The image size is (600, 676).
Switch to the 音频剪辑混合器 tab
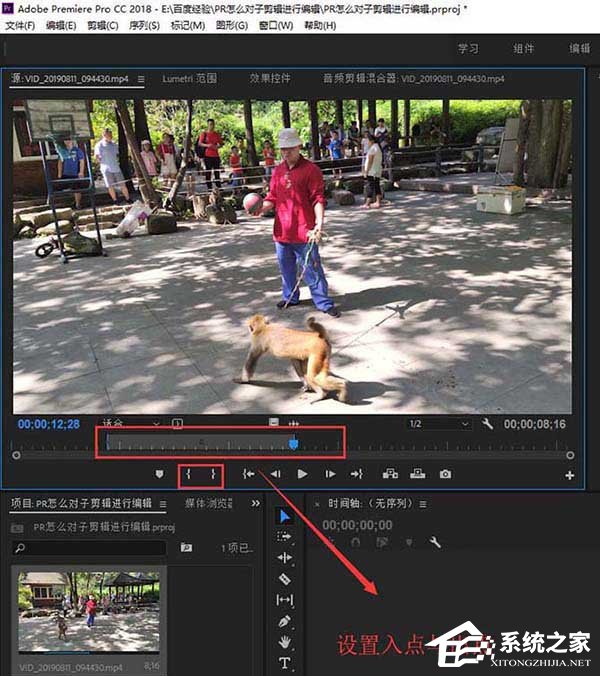414,78
